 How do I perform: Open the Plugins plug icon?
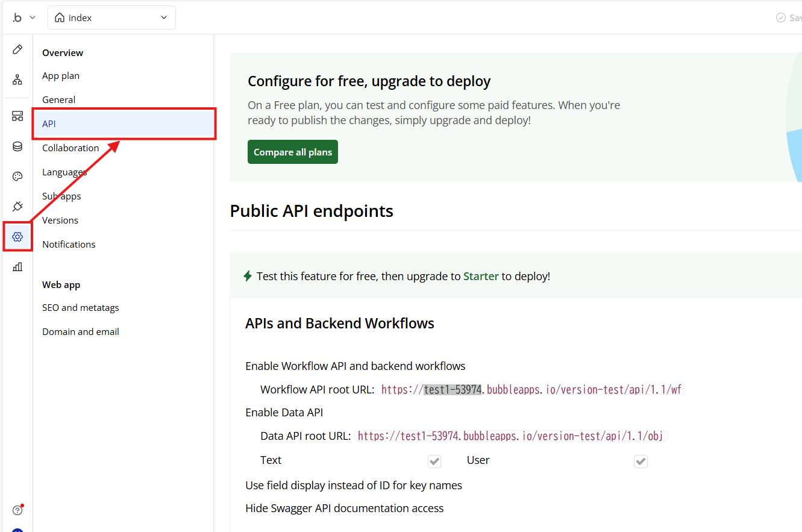pos(17,207)
